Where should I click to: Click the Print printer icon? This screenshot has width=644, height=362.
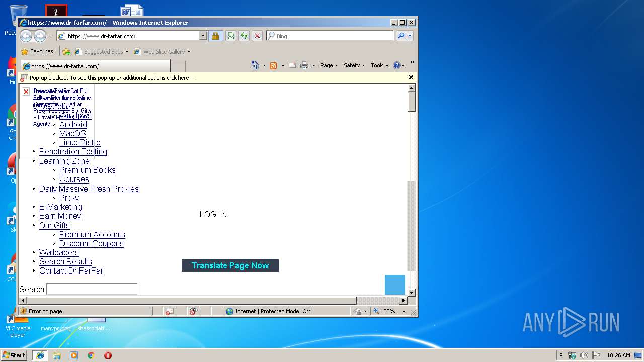pyautogui.click(x=304, y=65)
